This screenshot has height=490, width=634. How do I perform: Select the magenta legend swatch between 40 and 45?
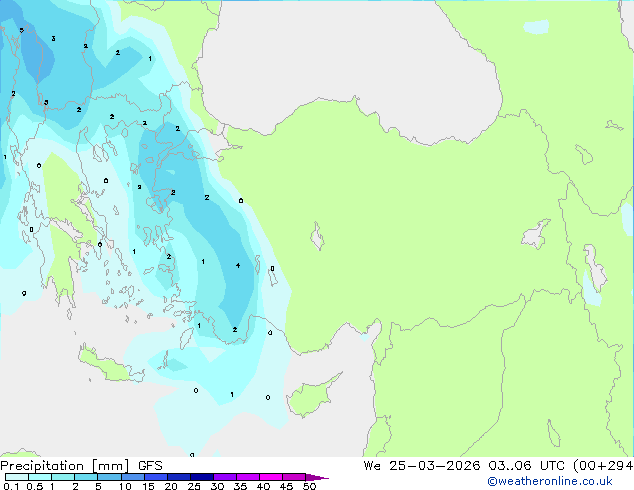pos(271,477)
